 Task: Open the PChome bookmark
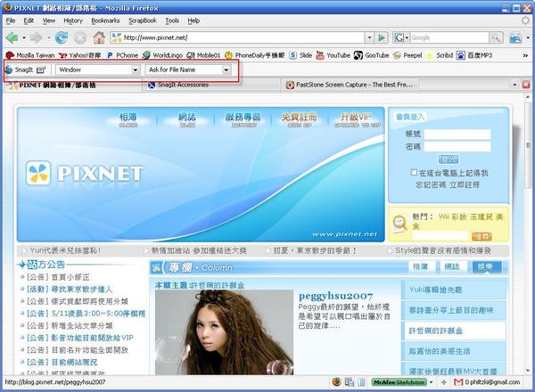(x=122, y=55)
